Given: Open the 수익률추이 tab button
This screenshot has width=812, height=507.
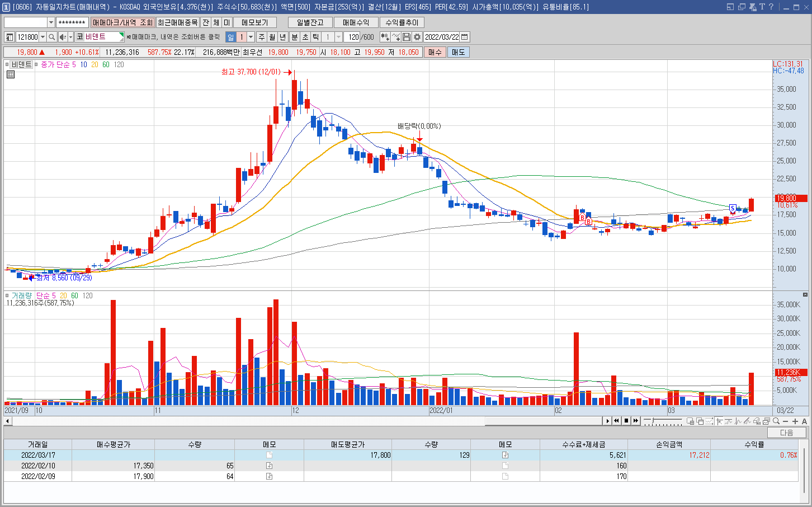Looking at the screenshot, I should [402, 22].
